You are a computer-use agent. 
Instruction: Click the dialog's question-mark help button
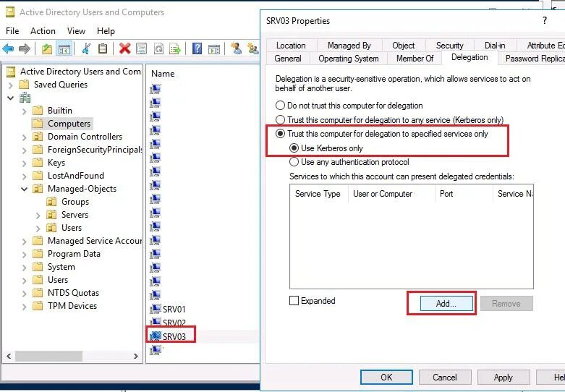545,20
